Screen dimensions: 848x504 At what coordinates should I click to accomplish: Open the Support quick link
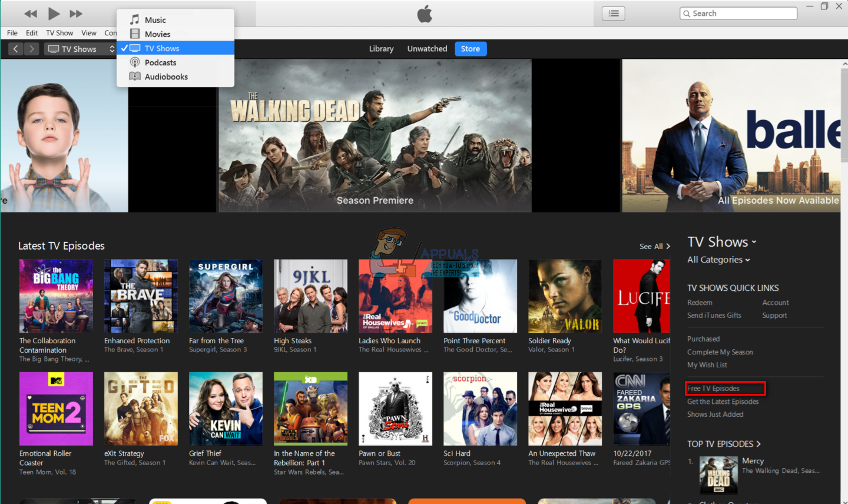coord(774,316)
